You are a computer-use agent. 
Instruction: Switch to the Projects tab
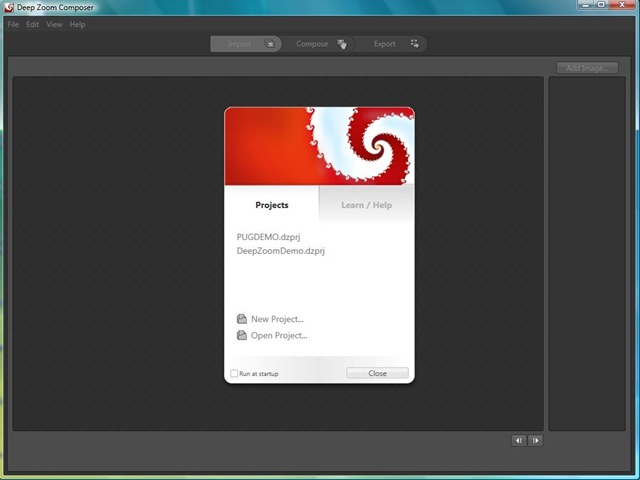point(272,205)
